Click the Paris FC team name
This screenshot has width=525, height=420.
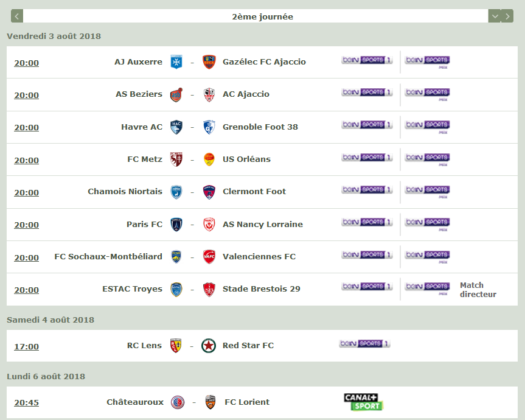pos(144,224)
